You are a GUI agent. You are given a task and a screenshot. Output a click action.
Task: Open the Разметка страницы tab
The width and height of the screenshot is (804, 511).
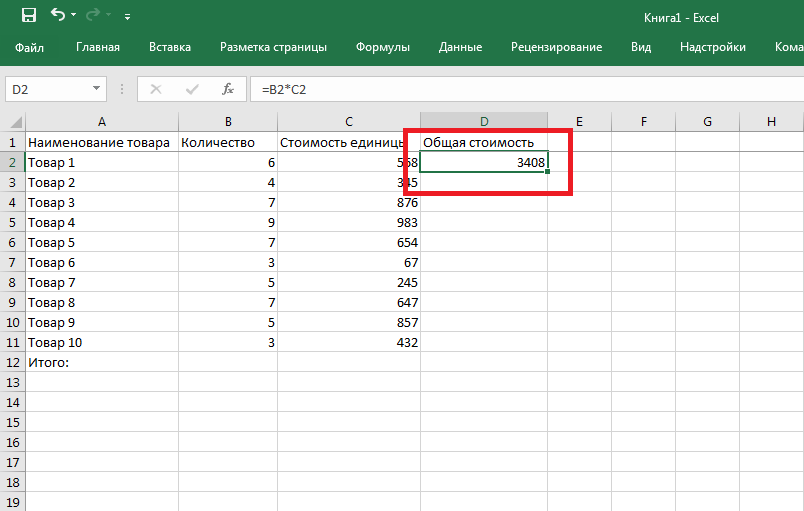click(x=273, y=47)
